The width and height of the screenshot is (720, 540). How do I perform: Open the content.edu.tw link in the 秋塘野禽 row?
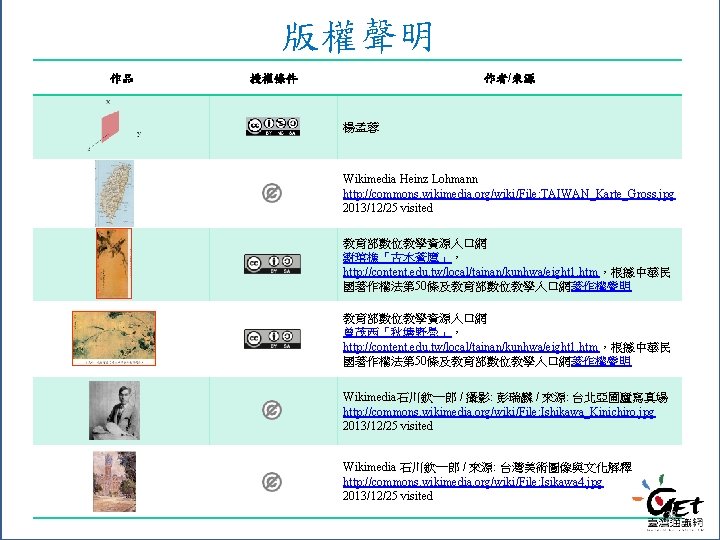(x=471, y=347)
